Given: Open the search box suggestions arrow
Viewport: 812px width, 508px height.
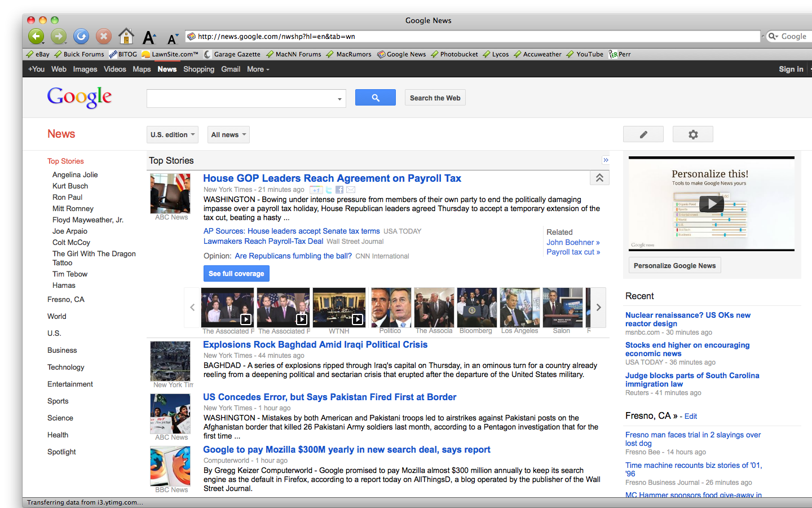Looking at the screenshot, I should point(339,99).
